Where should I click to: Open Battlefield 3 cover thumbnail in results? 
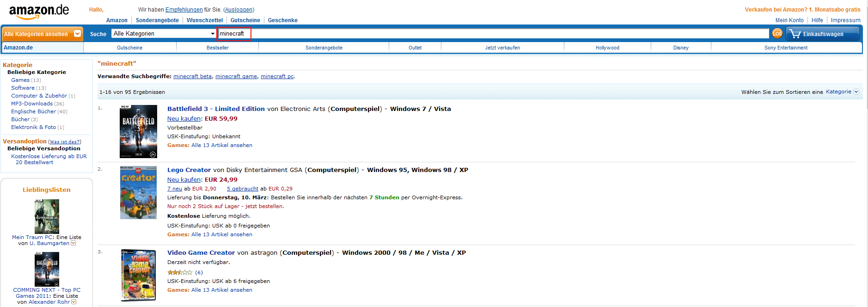(138, 131)
